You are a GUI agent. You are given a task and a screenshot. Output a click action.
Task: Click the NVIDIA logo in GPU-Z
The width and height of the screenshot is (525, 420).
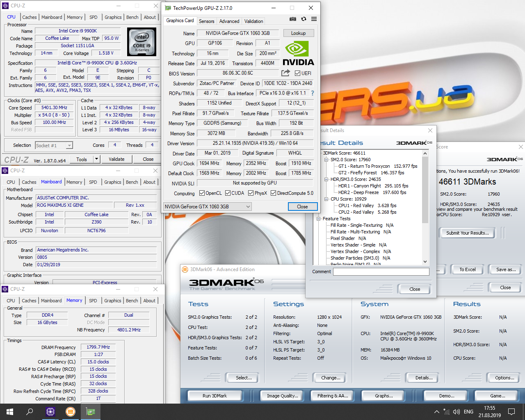click(x=298, y=53)
